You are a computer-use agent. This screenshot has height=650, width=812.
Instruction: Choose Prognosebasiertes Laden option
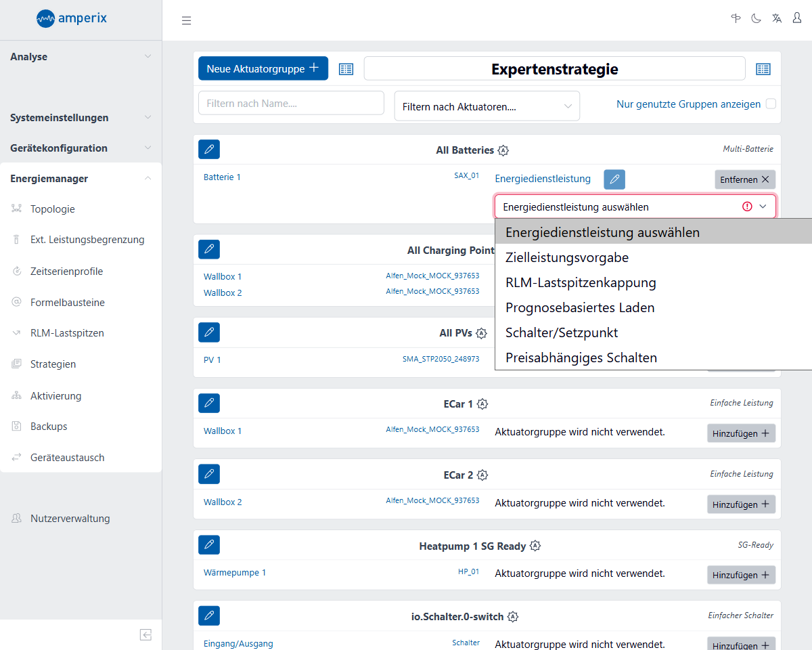pos(580,307)
